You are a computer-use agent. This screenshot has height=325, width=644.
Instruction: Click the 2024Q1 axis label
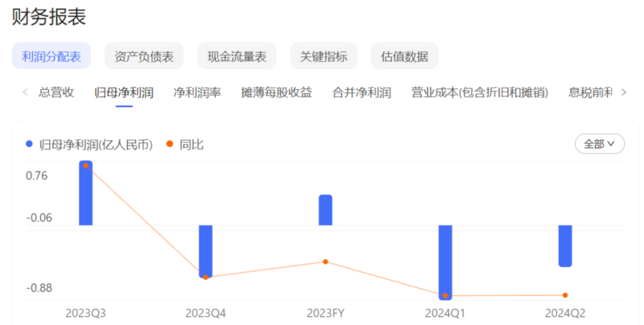445,314
